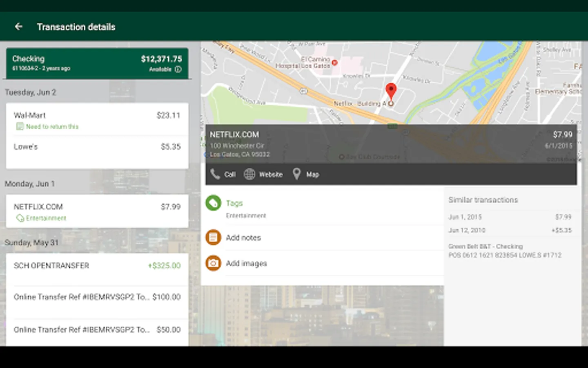The height and width of the screenshot is (368, 588).
Task: Click the 'Entertainment' value under the Tags label
Action: tap(246, 215)
